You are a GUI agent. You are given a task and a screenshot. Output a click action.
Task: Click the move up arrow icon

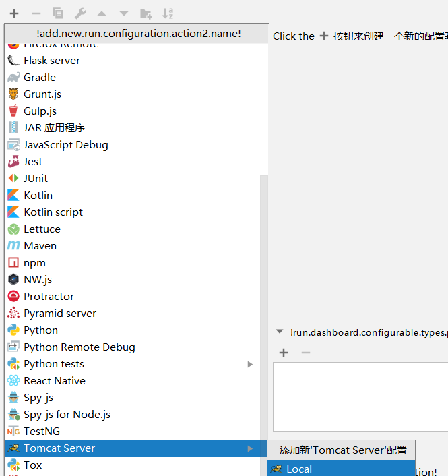tap(102, 13)
